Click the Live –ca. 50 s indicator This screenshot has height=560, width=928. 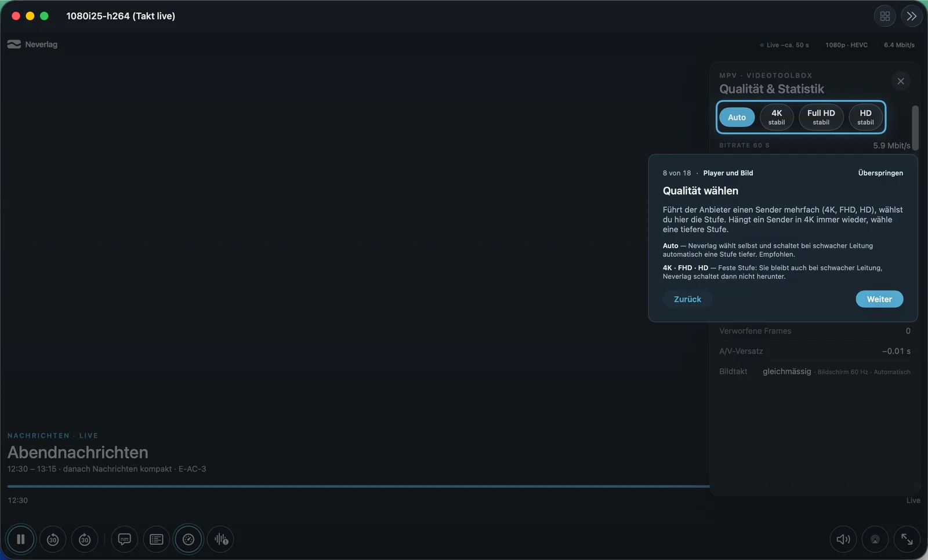pyautogui.click(x=784, y=45)
